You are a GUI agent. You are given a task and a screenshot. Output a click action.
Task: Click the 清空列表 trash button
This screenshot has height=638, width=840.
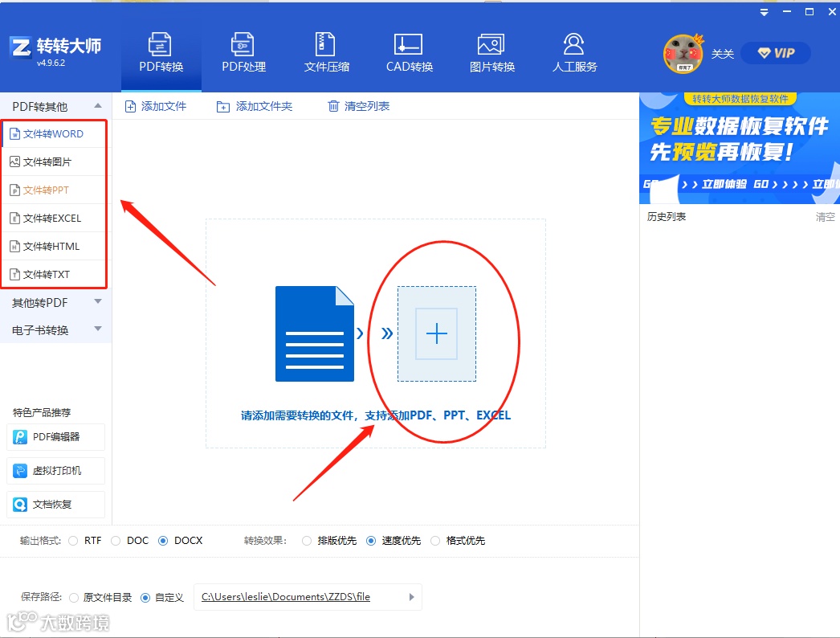(x=358, y=106)
